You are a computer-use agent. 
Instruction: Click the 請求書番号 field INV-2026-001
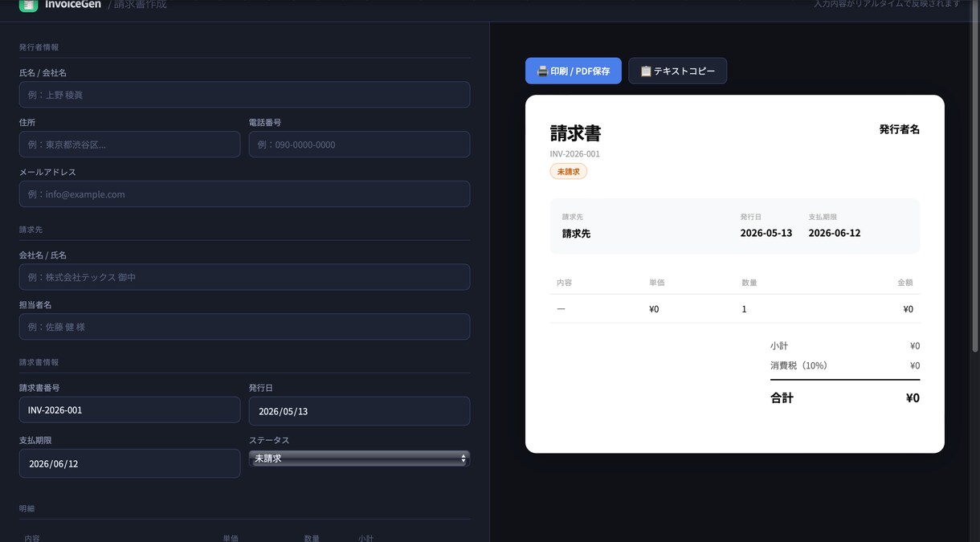(129, 410)
